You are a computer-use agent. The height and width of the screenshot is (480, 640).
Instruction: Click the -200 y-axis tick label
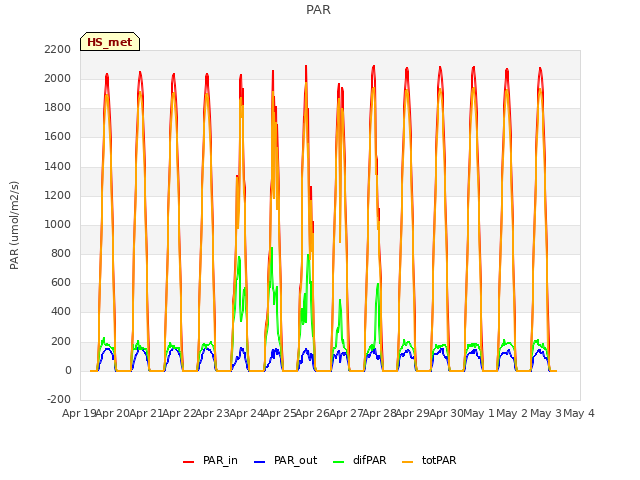59,399
